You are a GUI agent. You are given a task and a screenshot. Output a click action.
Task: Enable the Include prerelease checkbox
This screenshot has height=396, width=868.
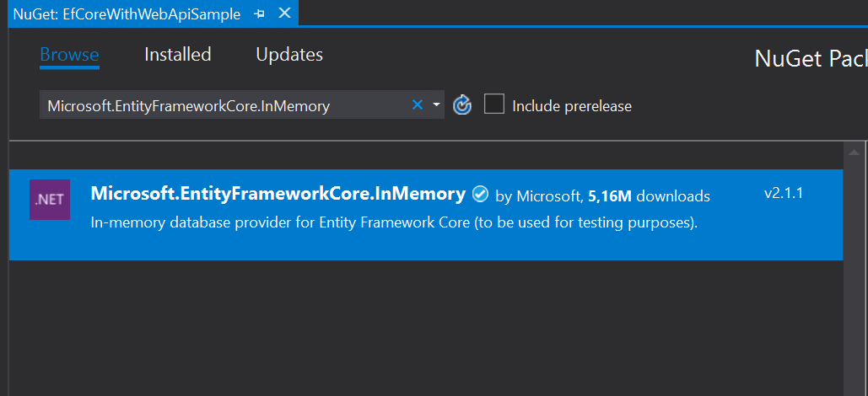[493, 104]
